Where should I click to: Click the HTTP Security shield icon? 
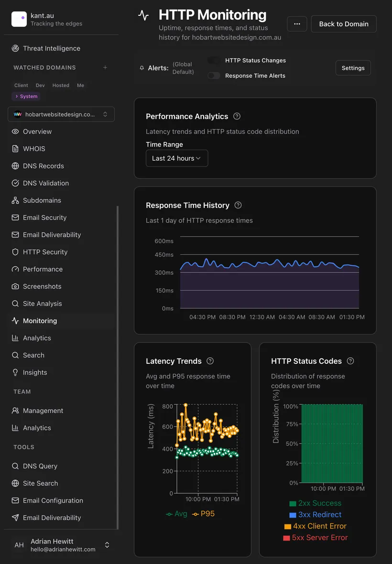(x=15, y=252)
